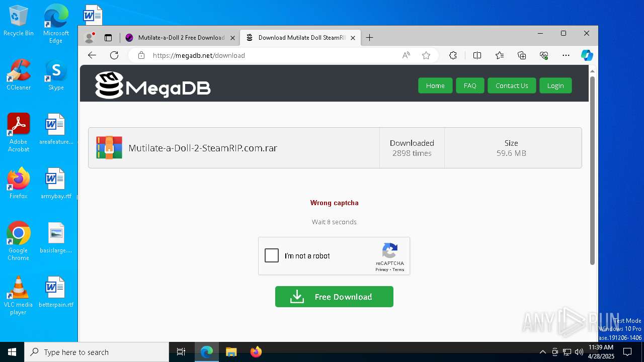Viewport: 644px width, 362px height.
Task: Open Browser essentials icon
Action: pyautogui.click(x=544, y=55)
